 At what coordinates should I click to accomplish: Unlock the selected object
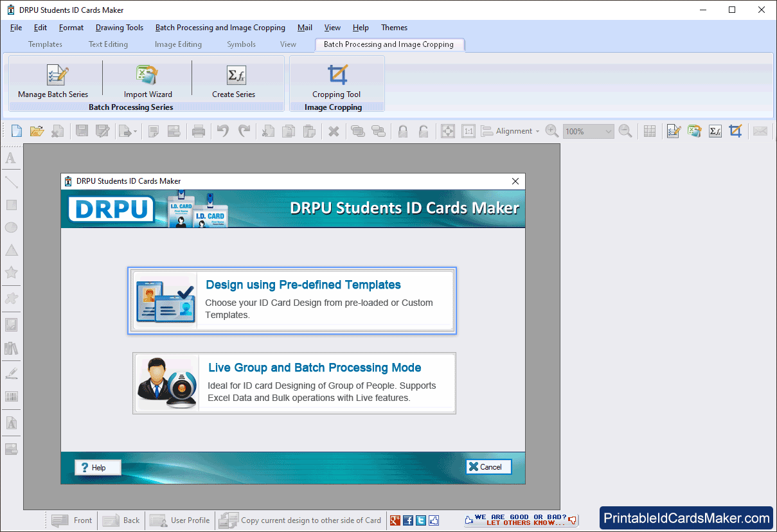(424, 131)
